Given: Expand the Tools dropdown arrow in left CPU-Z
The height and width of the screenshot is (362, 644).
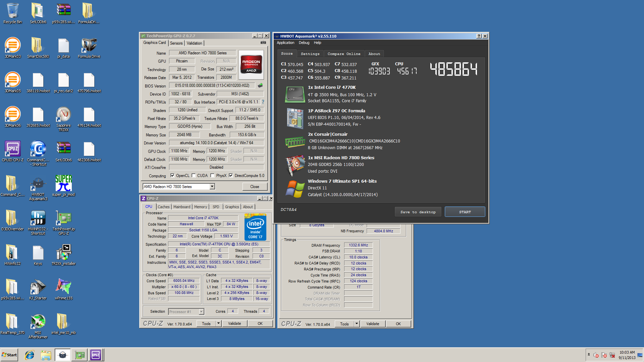Looking at the screenshot, I should [218, 323].
